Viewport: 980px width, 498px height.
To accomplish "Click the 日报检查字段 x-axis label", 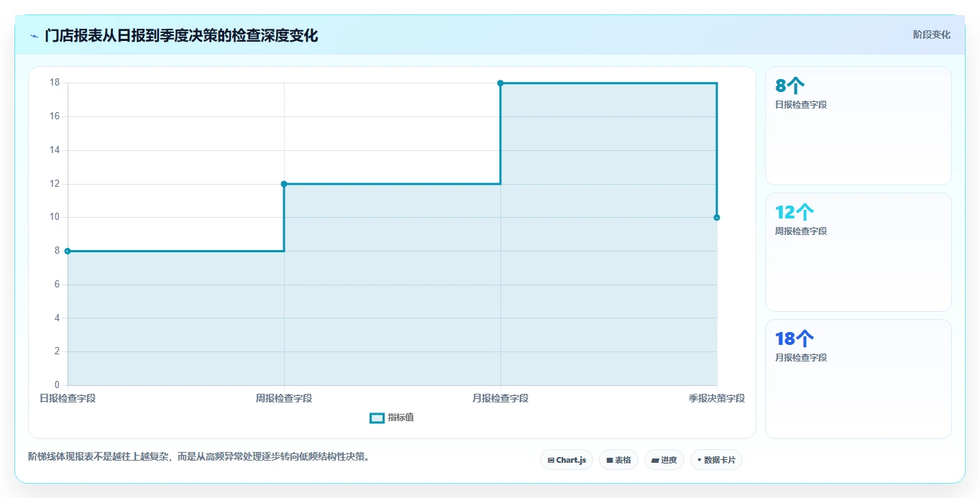I will point(68,398).
